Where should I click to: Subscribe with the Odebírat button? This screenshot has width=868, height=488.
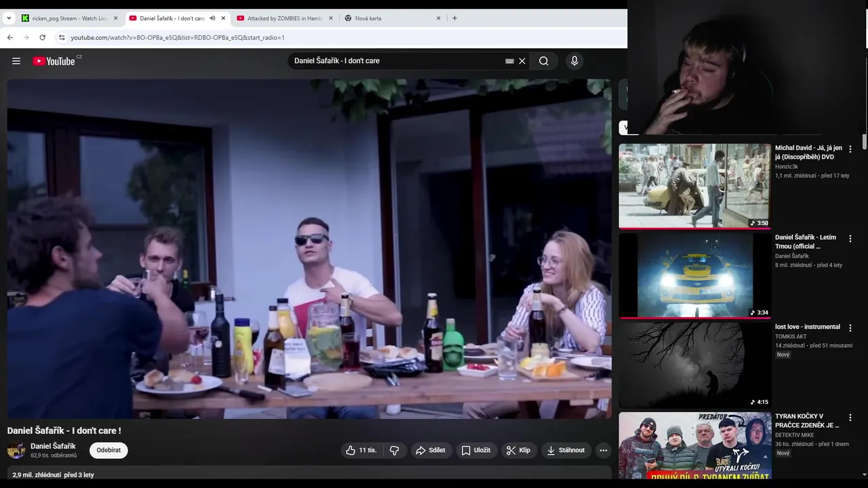[x=108, y=450]
